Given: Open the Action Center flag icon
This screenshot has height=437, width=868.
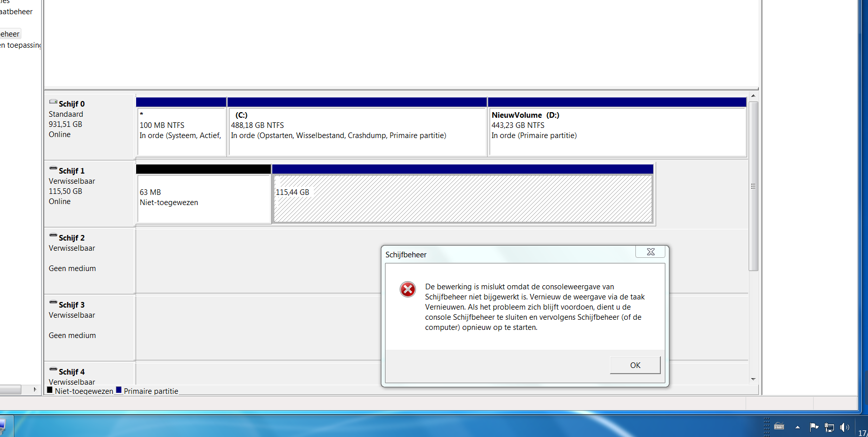Looking at the screenshot, I should coord(814,427).
